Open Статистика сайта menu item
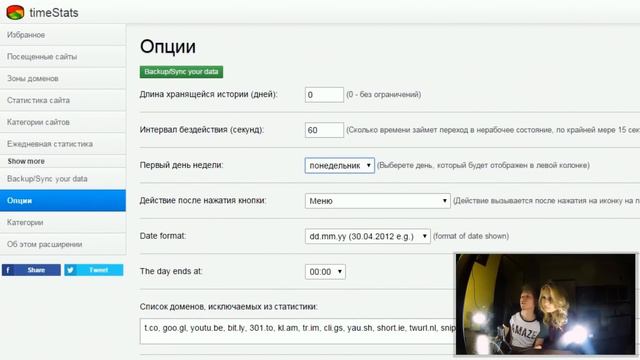Image resolution: width=640 pixels, height=360 pixels. pos(63,100)
